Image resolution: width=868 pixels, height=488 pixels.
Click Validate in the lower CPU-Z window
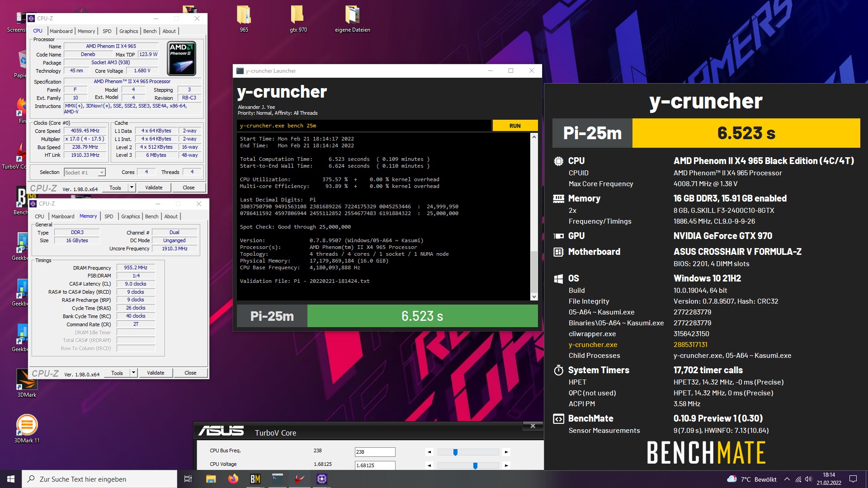click(x=156, y=373)
